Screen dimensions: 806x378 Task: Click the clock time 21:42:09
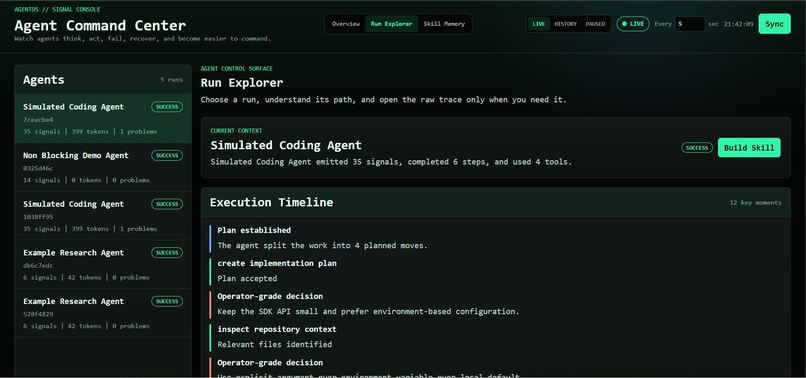coord(739,24)
